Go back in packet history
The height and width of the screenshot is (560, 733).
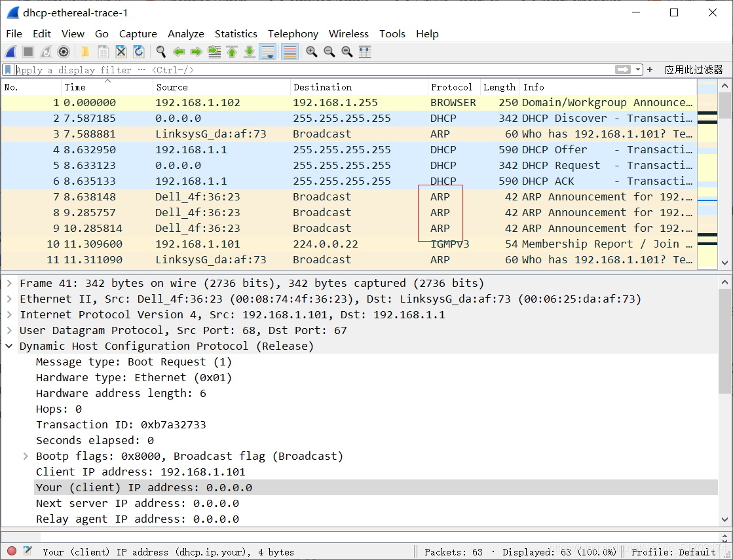coord(179,52)
